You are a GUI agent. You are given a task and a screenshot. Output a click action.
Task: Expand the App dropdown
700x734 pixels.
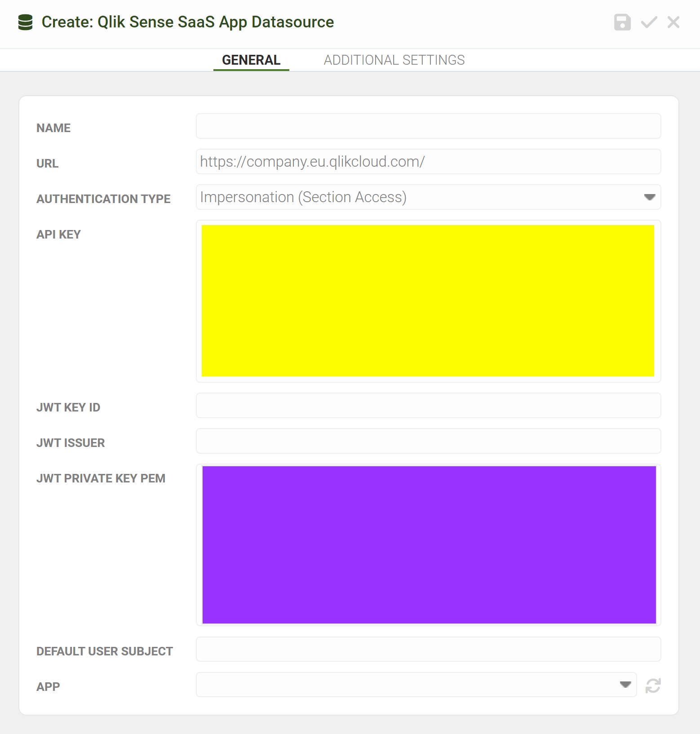click(x=416, y=685)
